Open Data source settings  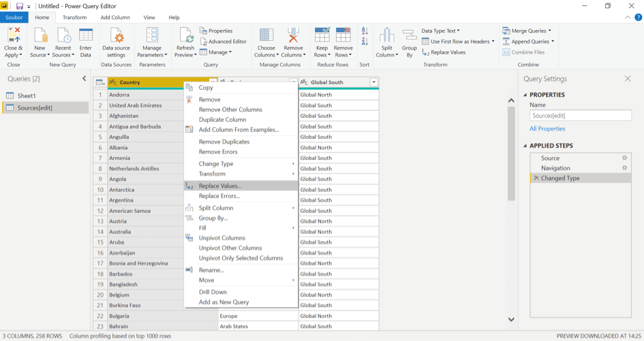[117, 35]
